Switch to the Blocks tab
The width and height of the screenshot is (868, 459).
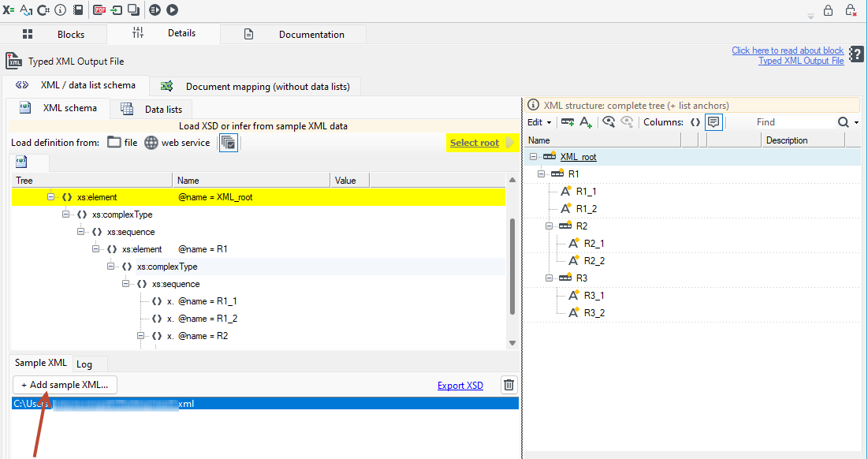[53, 35]
